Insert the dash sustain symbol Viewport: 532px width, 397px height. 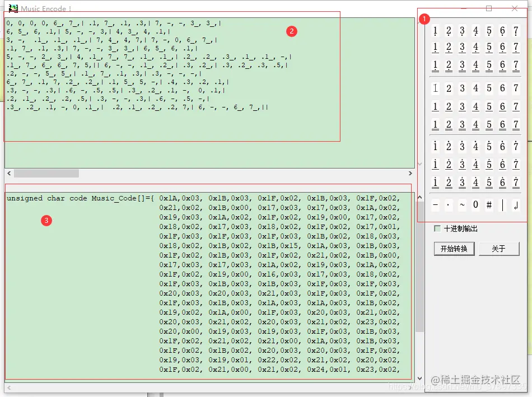pos(435,205)
